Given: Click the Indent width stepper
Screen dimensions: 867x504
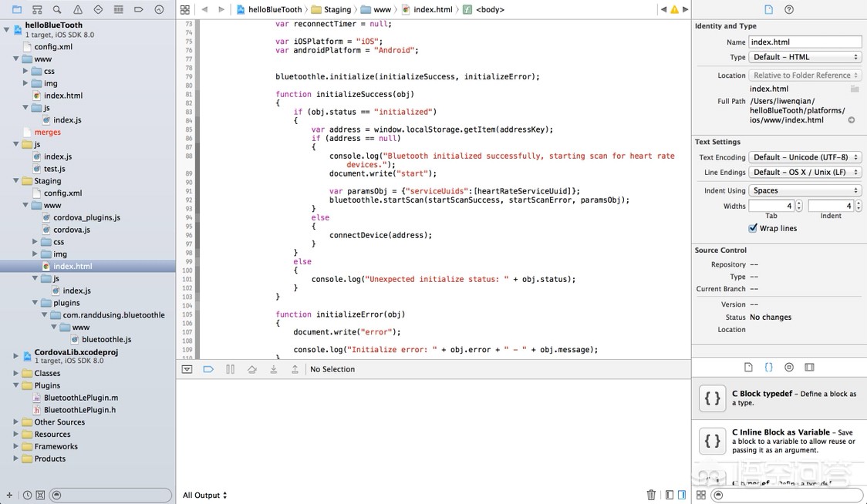Looking at the screenshot, I should click(x=859, y=206).
